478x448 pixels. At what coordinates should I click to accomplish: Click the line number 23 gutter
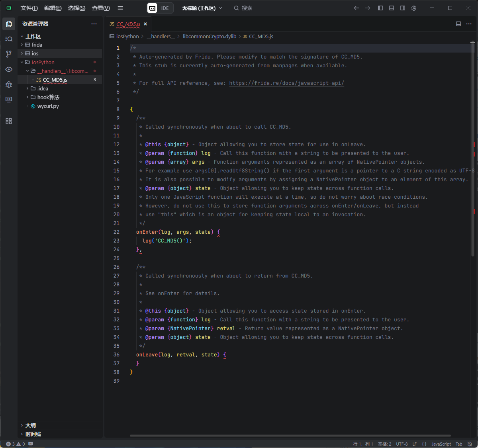[x=116, y=241]
